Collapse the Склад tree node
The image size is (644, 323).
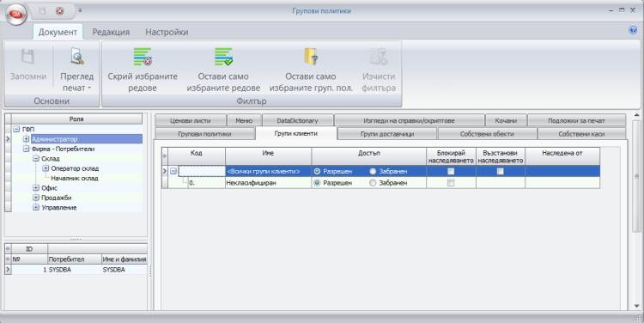point(36,159)
